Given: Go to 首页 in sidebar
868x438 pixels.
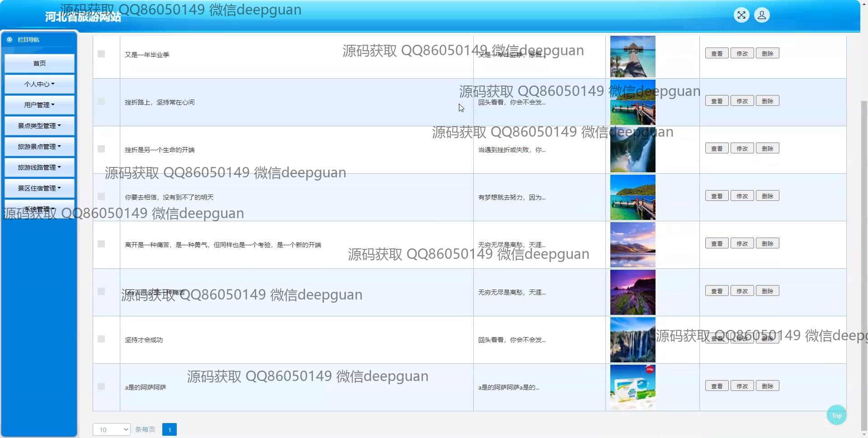Looking at the screenshot, I should pos(39,63).
